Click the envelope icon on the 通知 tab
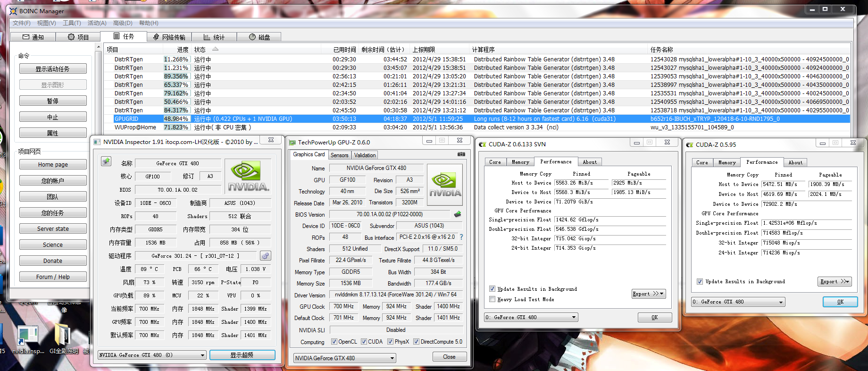This screenshot has width=868, height=371. 26,37
